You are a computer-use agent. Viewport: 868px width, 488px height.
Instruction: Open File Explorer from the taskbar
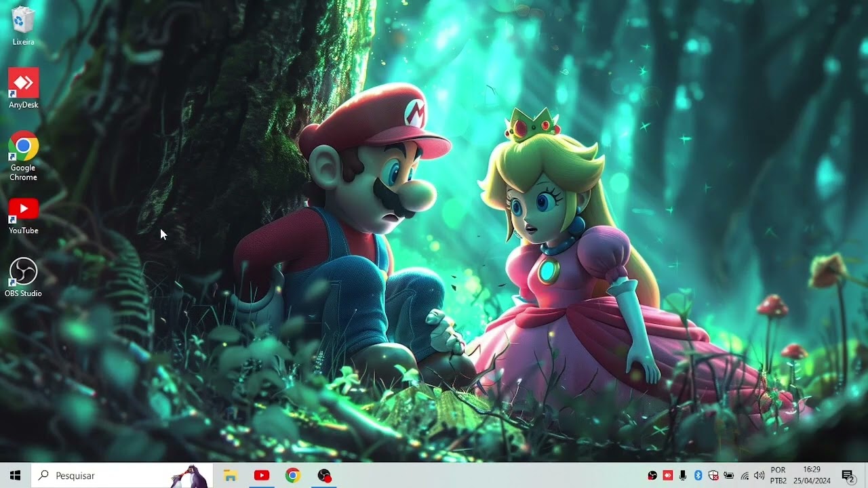click(x=231, y=476)
